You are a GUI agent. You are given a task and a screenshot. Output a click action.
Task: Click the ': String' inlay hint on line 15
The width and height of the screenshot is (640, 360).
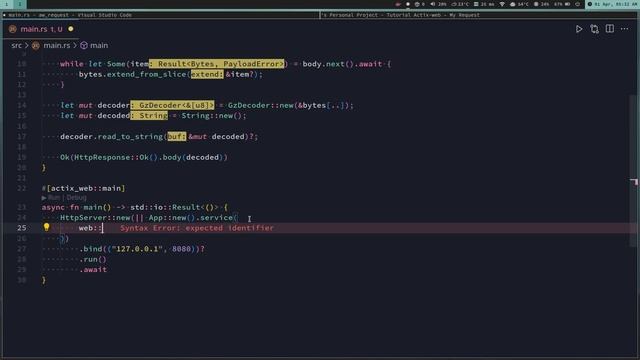149,116
